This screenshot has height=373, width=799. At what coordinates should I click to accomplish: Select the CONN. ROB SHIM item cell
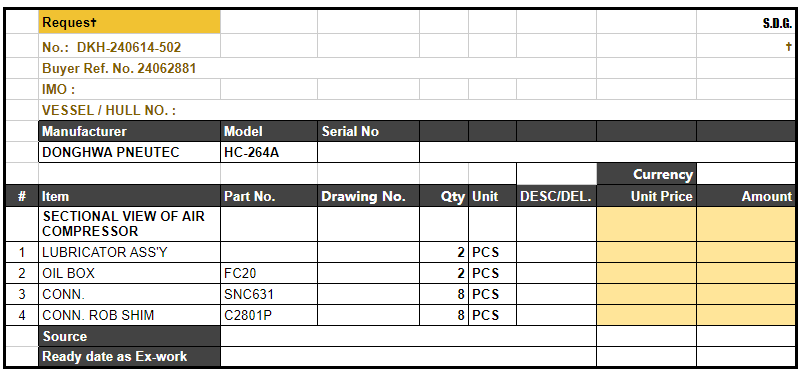tap(129, 315)
